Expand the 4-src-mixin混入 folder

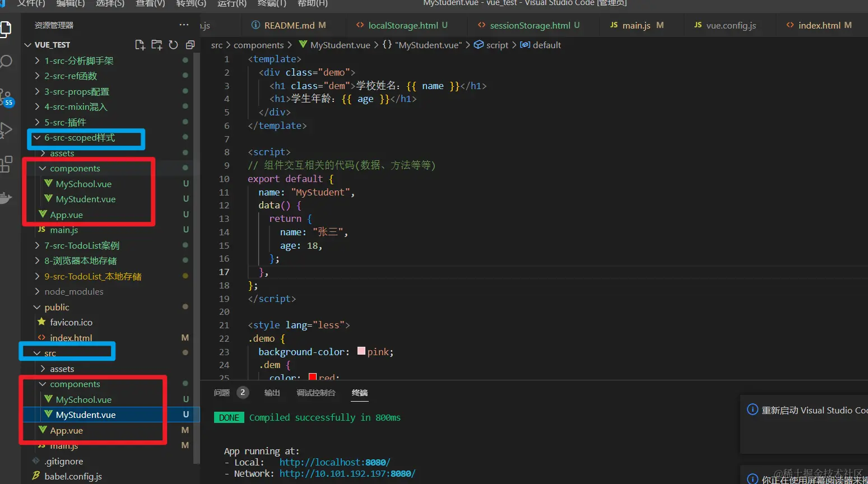(38, 106)
